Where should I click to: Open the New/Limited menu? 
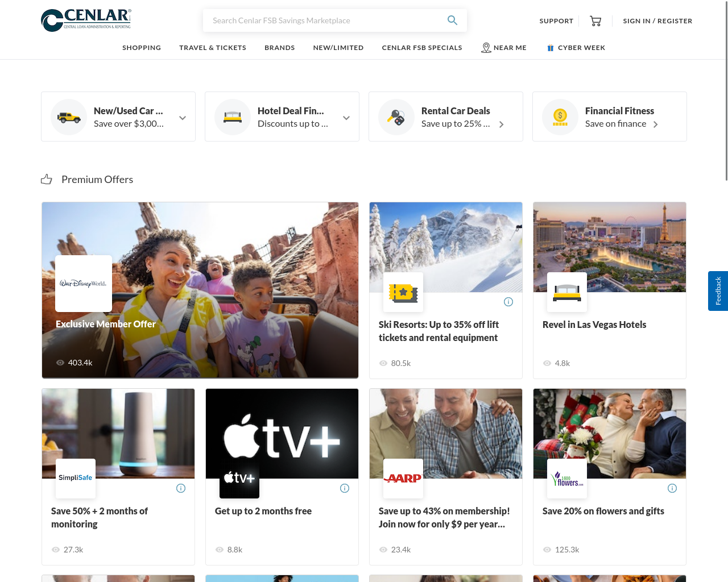(x=338, y=48)
